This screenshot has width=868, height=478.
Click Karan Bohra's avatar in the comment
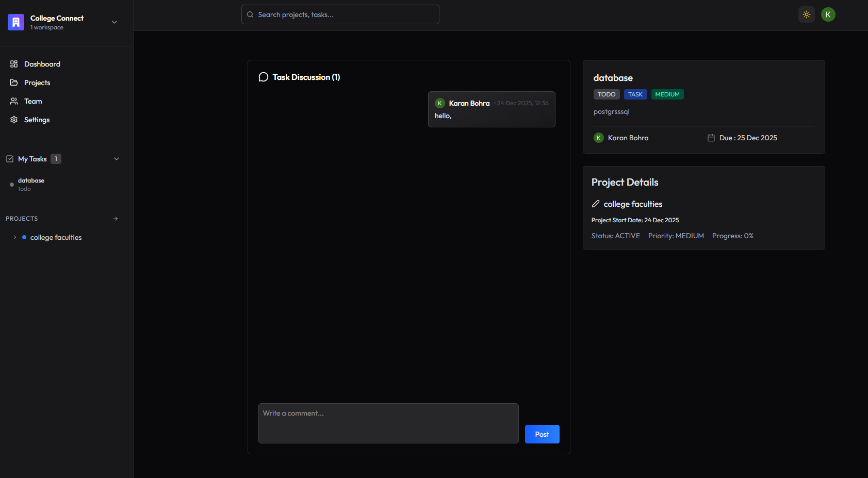[440, 103]
